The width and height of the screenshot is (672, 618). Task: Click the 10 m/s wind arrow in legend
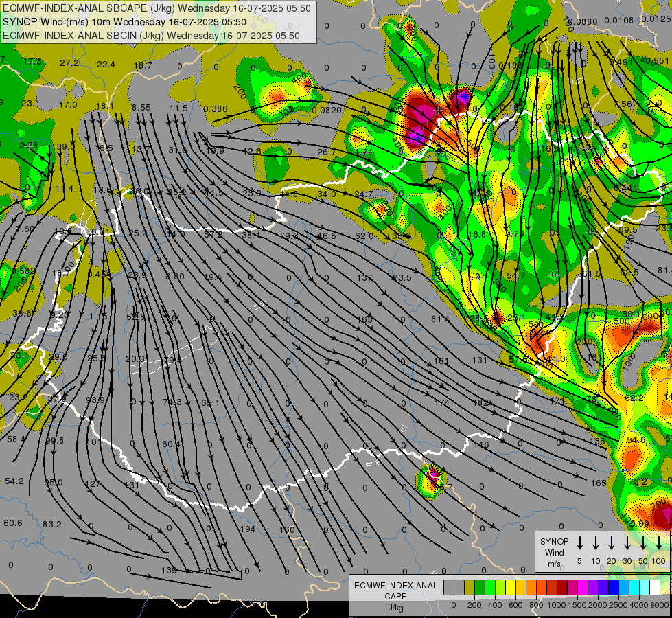click(596, 543)
